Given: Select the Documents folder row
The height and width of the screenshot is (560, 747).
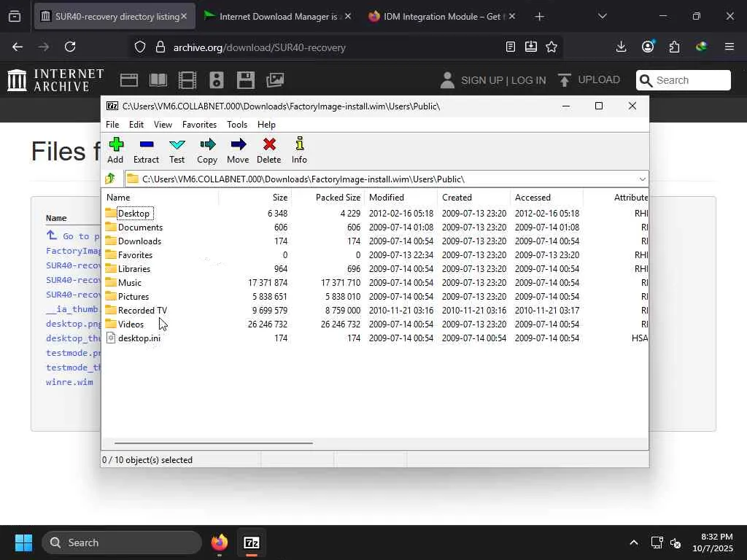Looking at the screenshot, I should coord(376,227).
